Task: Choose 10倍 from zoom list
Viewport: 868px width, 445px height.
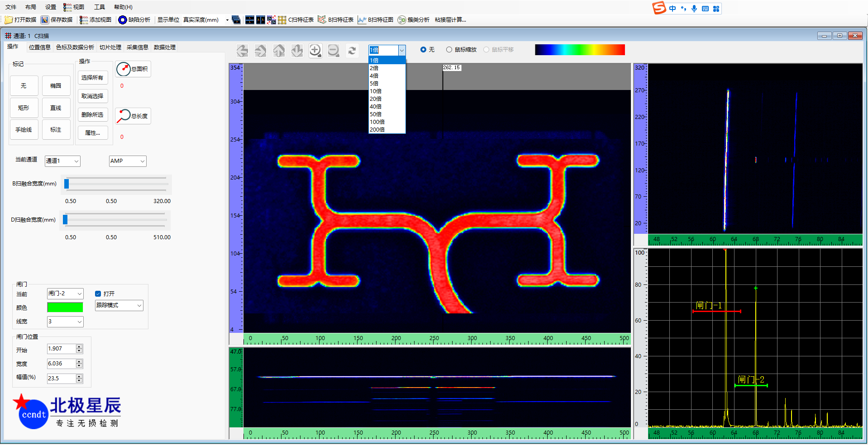Action: pyautogui.click(x=387, y=91)
